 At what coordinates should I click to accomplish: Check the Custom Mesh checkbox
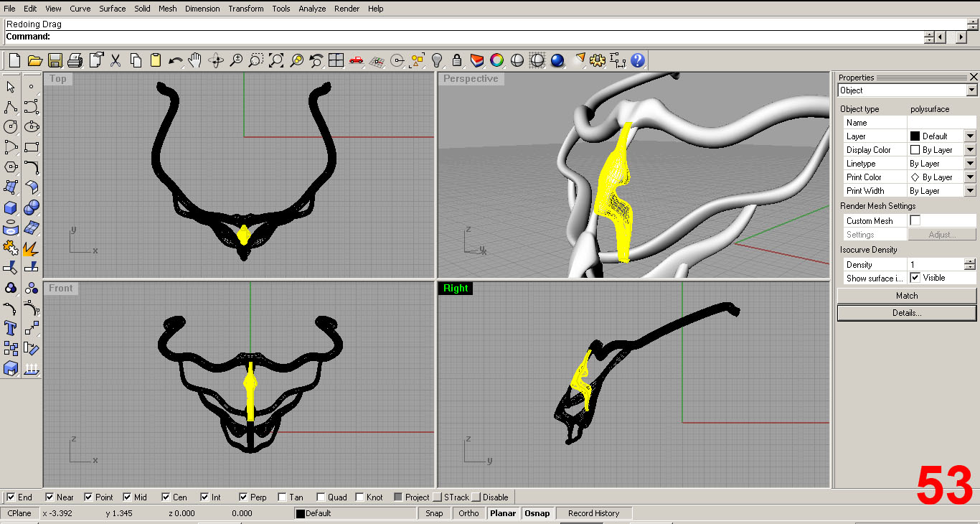(x=915, y=220)
